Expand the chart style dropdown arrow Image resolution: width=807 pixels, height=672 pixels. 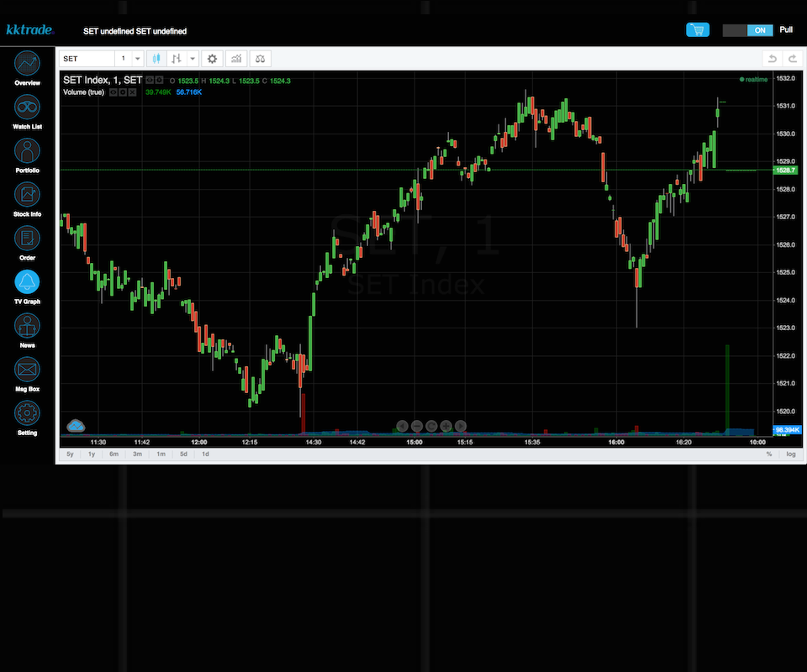[193, 59]
